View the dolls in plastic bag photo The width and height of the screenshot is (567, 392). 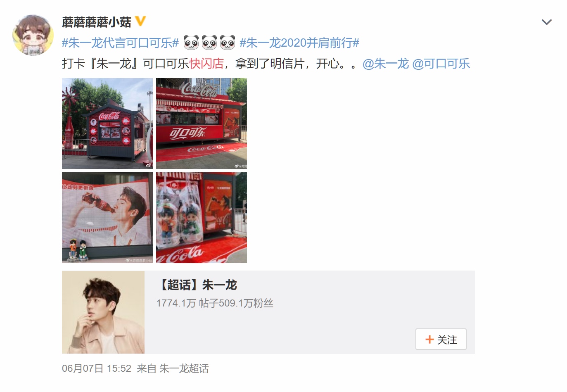[x=202, y=218]
